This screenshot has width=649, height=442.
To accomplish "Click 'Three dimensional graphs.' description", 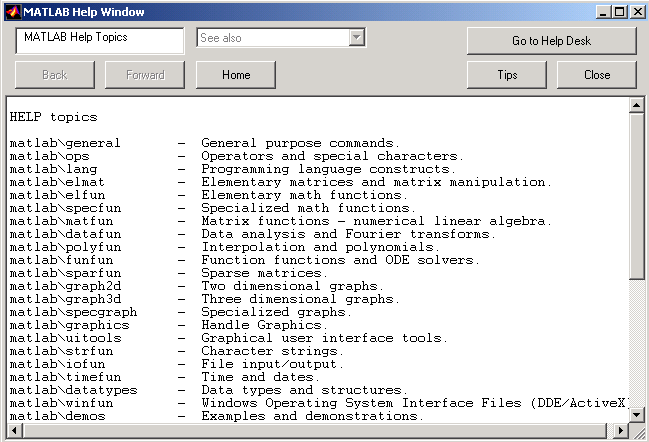I will [300, 299].
